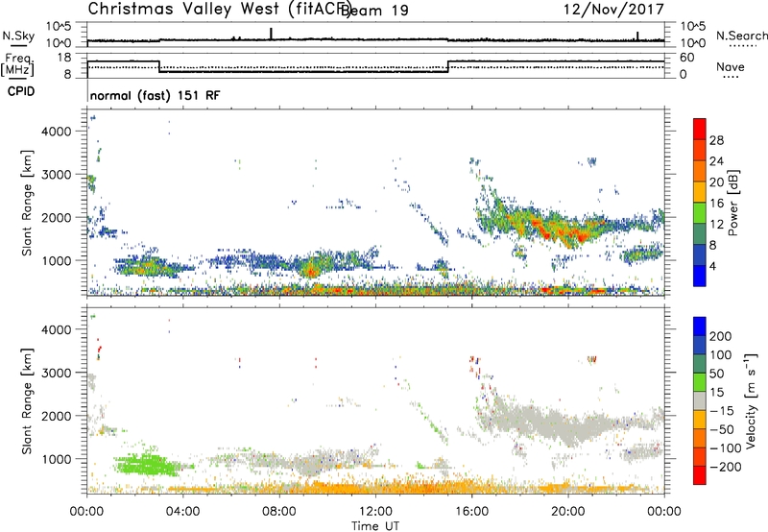Click the 08:00 time tick label
This screenshot has width=768, height=532.
point(279,512)
